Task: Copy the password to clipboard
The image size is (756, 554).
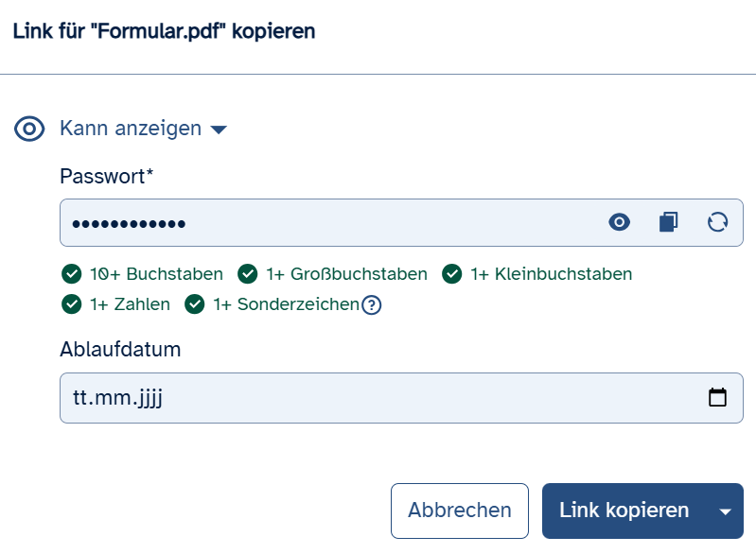Action: [669, 222]
